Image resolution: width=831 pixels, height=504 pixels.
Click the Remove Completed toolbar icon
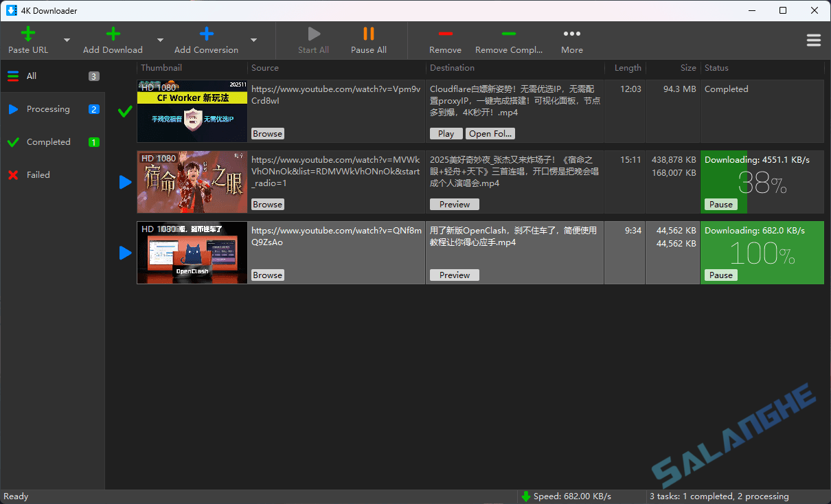[x=509, y=32]
